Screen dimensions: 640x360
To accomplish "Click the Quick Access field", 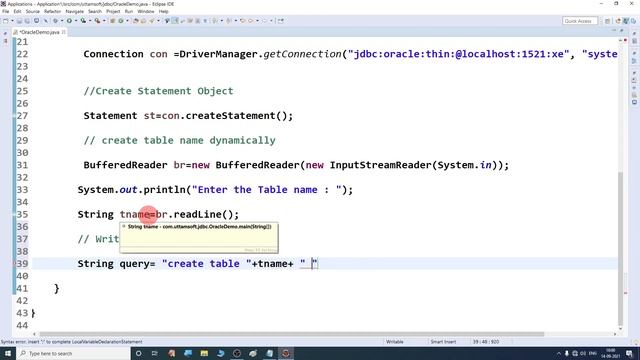I will click(580, 21).
